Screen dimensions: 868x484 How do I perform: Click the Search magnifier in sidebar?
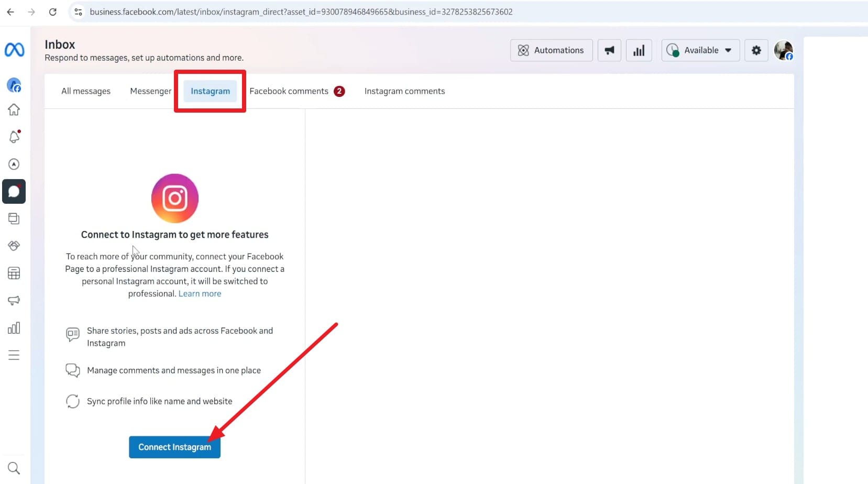pos(14,468)
